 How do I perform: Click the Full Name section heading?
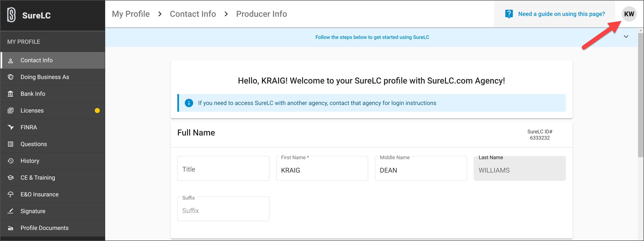196,133
